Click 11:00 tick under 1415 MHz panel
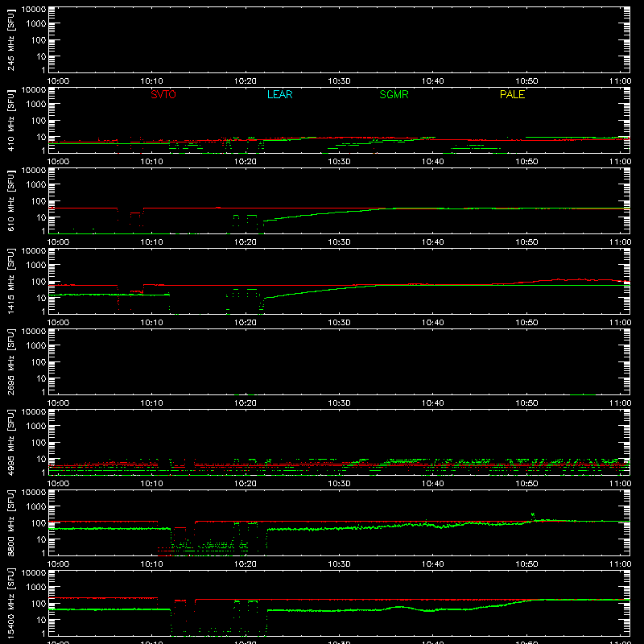 tap(620, 323)
